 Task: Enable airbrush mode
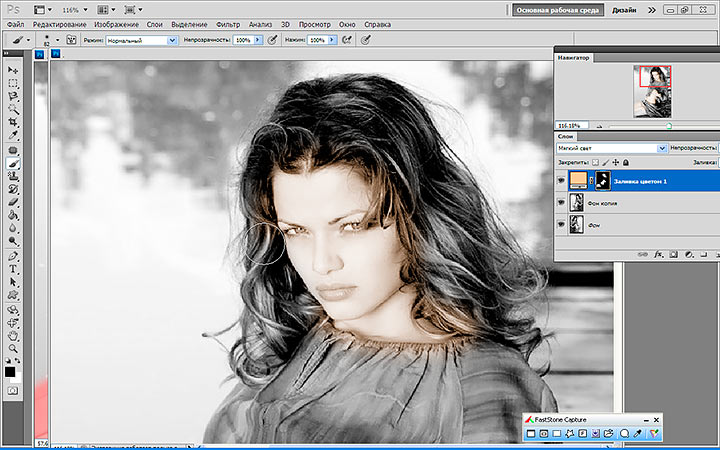tap(347, 40)
